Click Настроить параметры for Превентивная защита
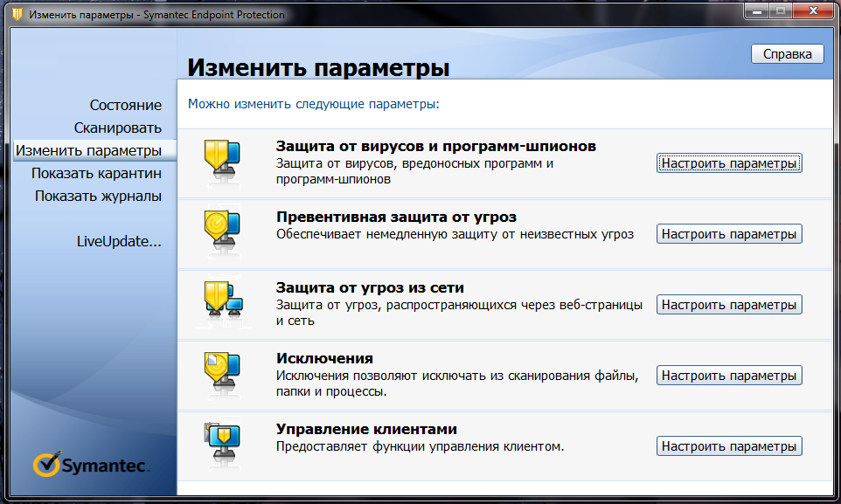 728,234
